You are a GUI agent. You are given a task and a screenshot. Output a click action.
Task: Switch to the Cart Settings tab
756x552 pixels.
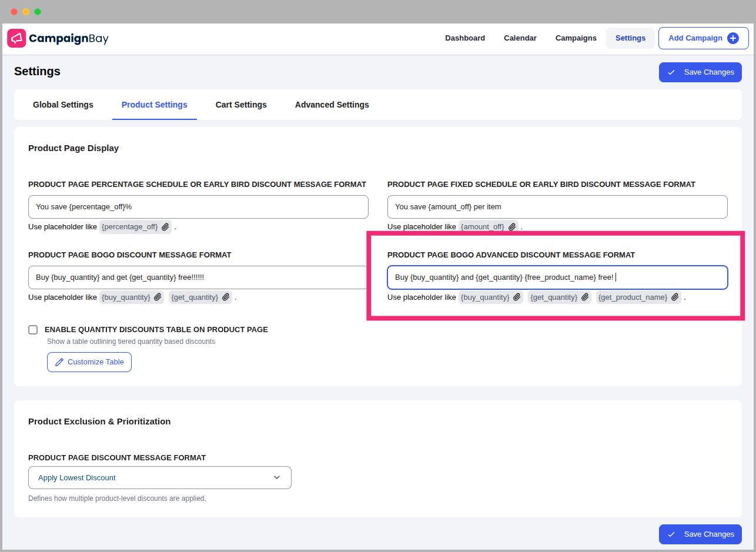[241, 105]
